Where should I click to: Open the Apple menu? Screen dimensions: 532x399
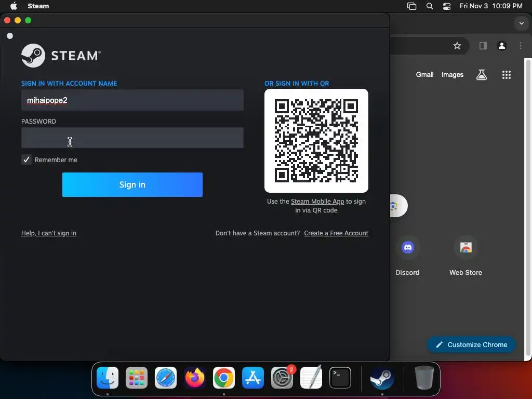pyautogui.click(x=14, y=6)
